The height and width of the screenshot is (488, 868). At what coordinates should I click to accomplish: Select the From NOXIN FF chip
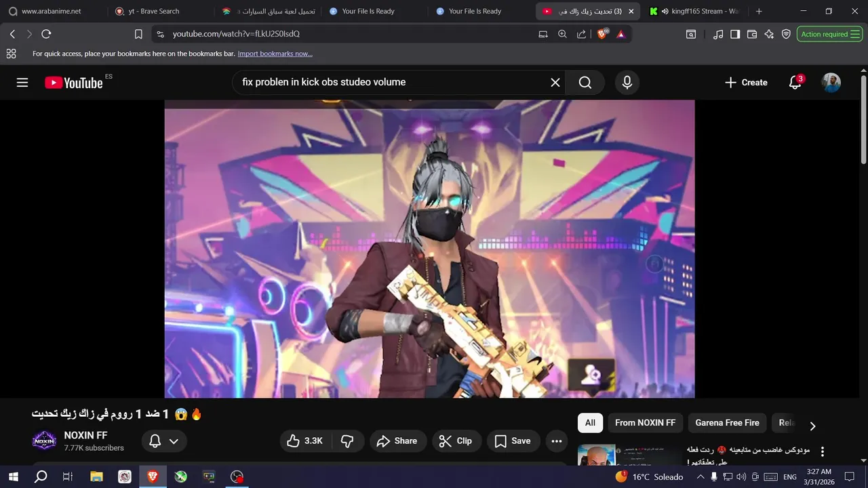pos(645,423)
